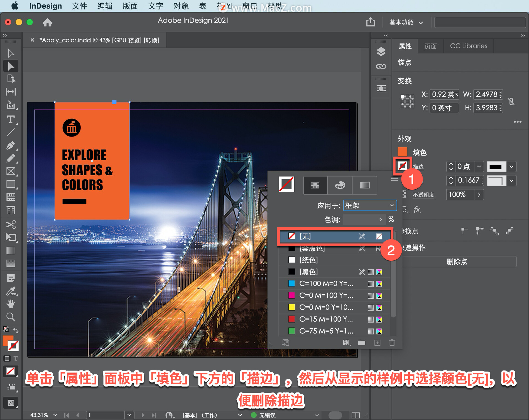Open the 对象 menu
This screenshot has height=420, width=529.
click(x=181, y=6)
